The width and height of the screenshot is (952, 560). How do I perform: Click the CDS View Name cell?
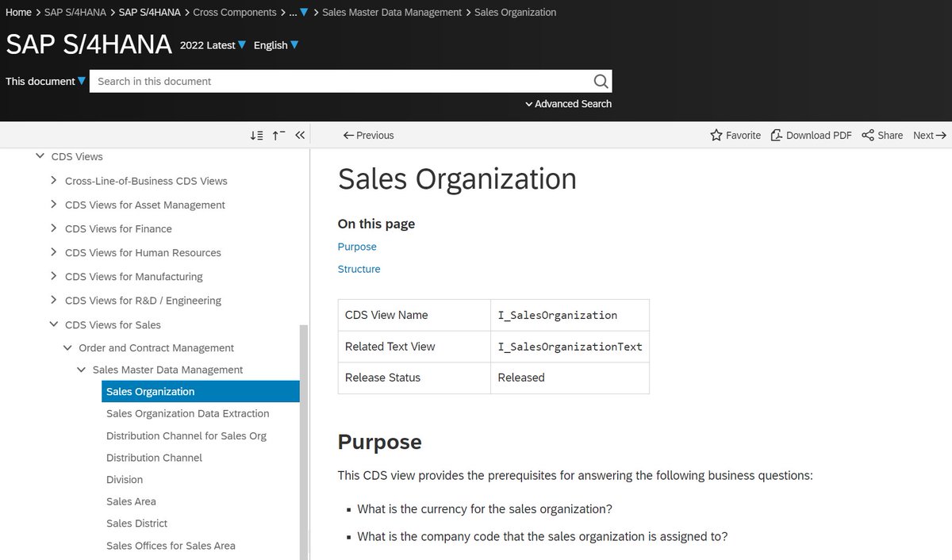click(x=414, y=315)
